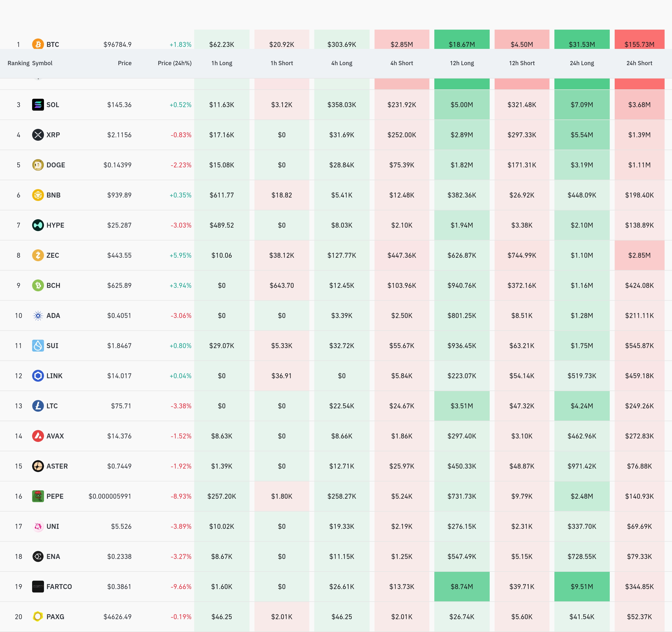Sort table by Ranking header
The image size is (672, 632).
point(18,63)
